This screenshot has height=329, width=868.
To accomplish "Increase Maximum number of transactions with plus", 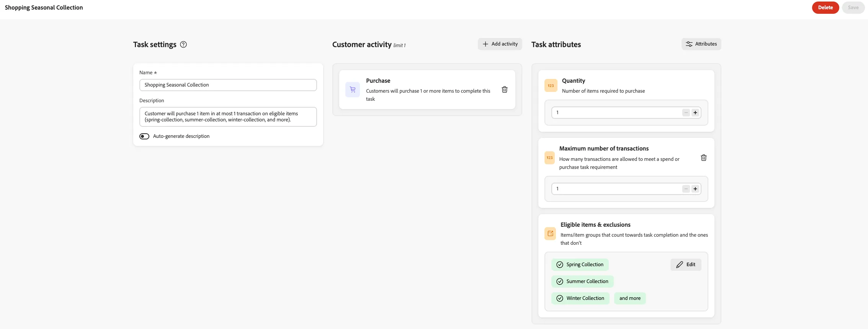I will (x=695, y=189).
